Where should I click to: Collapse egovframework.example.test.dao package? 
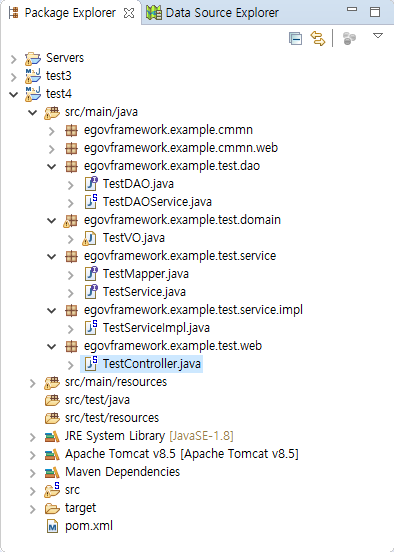[x=52, y=167]
